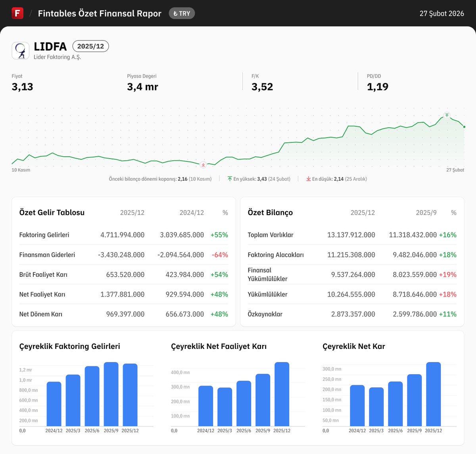The height and width of the screenshot is (454, 476).
Task: Click Net Faaliyet Karı value 1.377.881.000
Action: tap(123, 294)
